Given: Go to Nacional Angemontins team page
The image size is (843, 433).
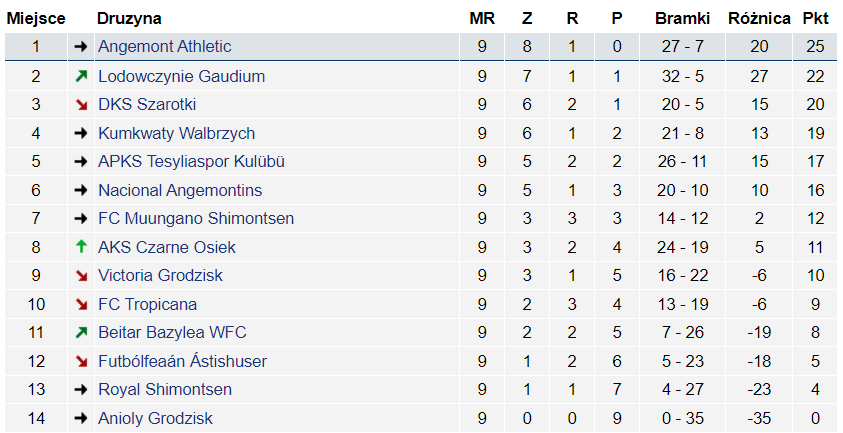Looking at the screenshot, I should (180, 190).
